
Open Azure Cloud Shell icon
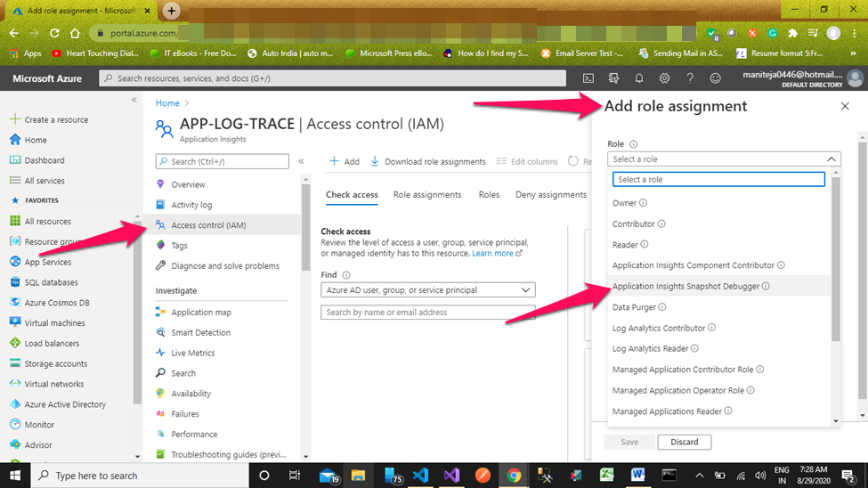click(588, 78)
